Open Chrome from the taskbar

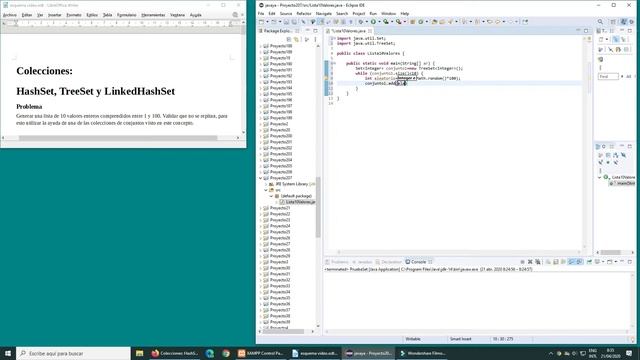226,353
